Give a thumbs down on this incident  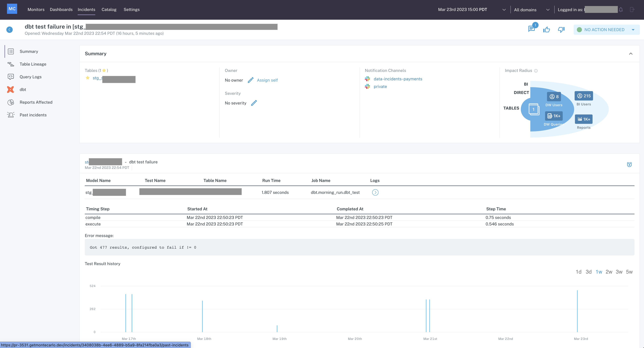(561, 30)
